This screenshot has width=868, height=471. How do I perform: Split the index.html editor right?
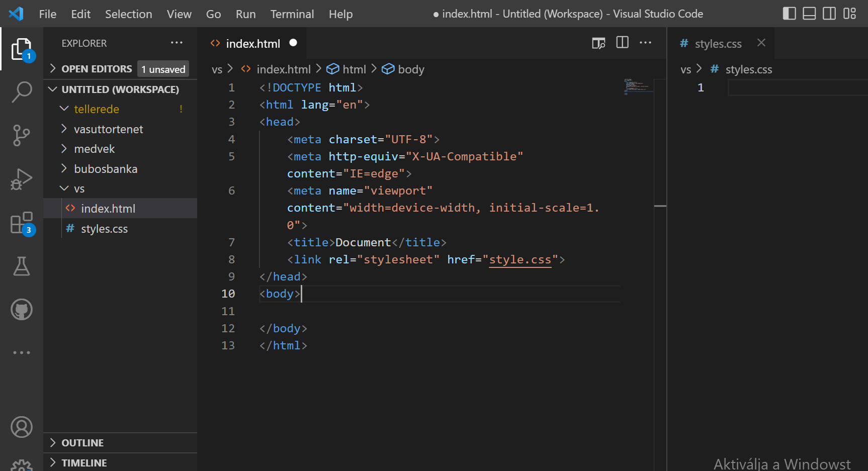point(622,43)
